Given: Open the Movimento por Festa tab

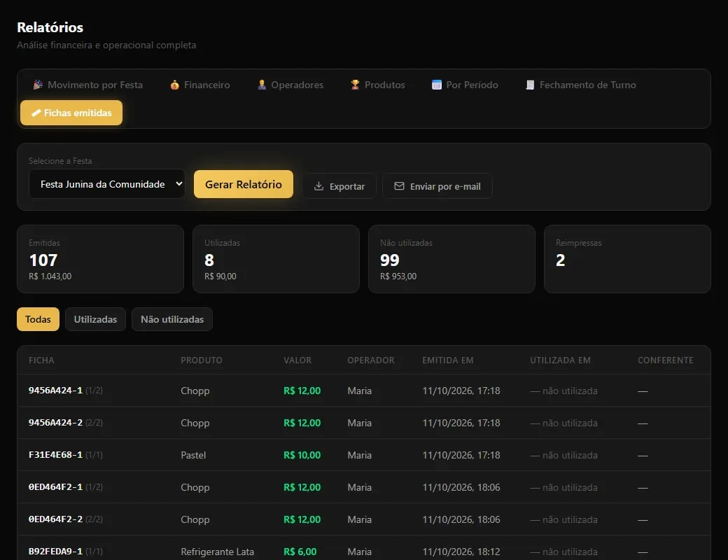Looking at the screenshot, I should [88, 85].
